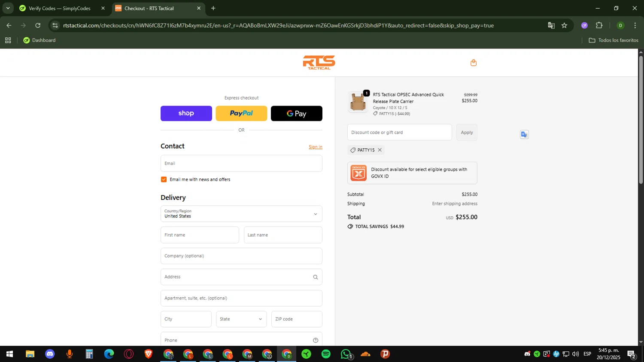Focus the Last name field
This screenshot has height=362, width=644.
283,235
